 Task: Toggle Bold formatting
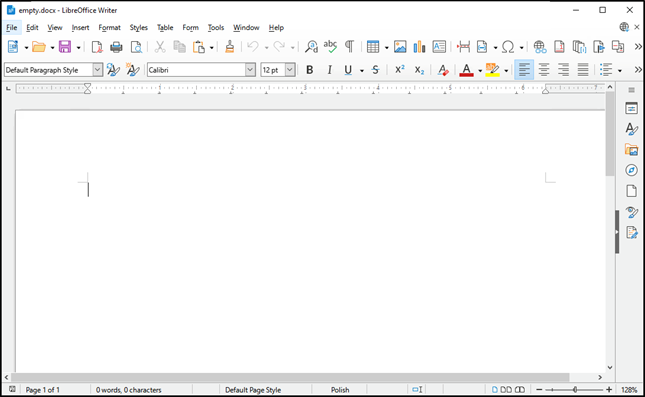[x=310, y=70]
